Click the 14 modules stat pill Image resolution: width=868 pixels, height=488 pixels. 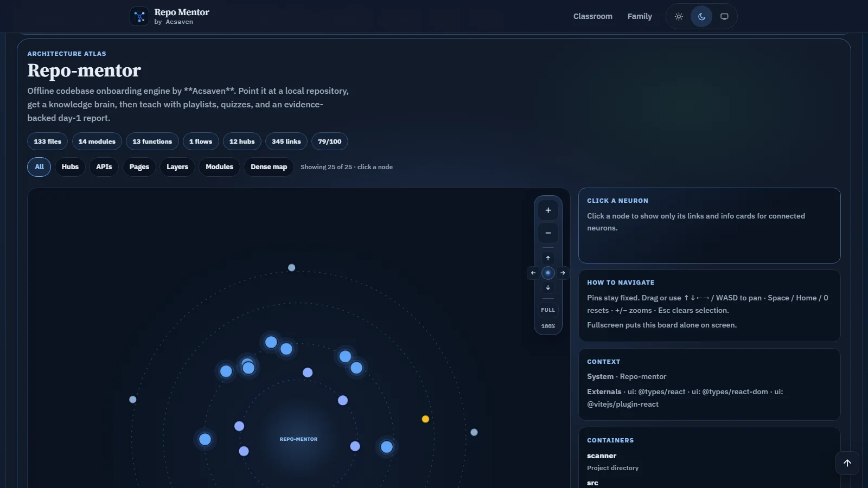97,142
